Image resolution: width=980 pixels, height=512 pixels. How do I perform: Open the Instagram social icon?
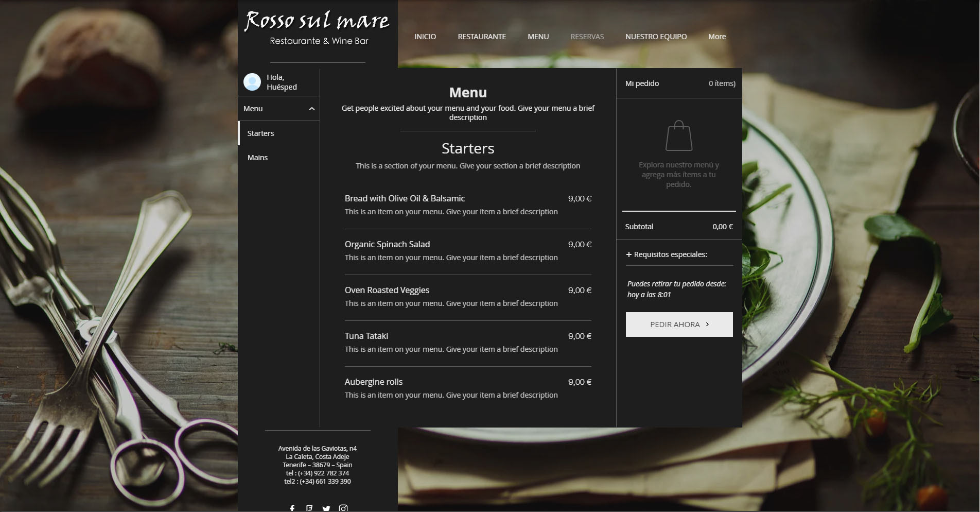[343, 508]
